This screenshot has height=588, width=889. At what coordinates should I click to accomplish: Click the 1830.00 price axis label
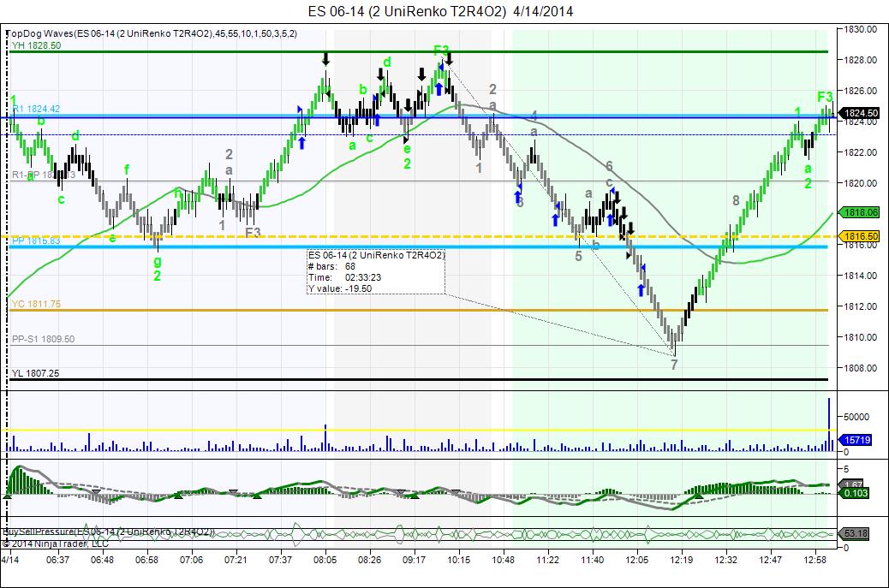point(860,29)
